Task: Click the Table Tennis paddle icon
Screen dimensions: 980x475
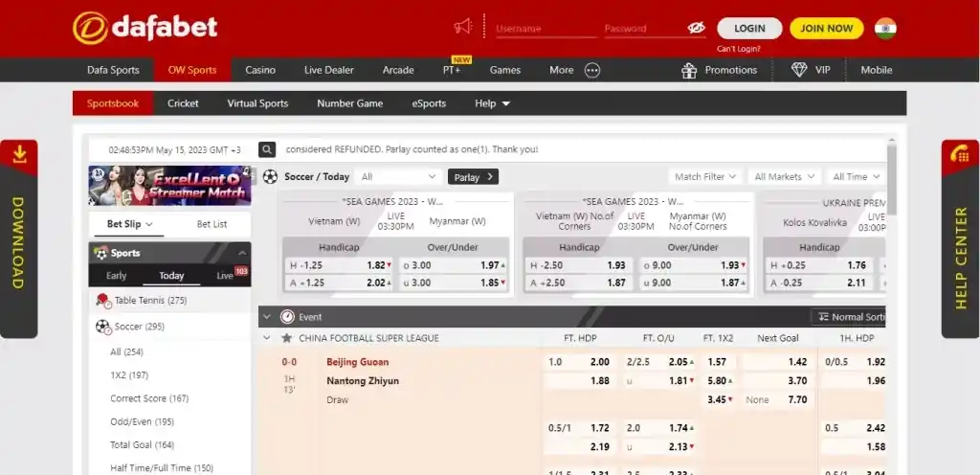Action: (103, 301)
